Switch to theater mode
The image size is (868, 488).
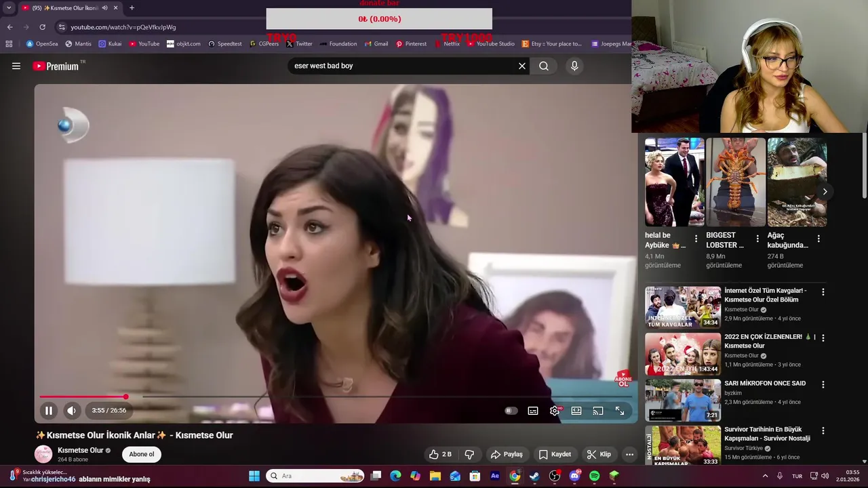pos(576,410)
